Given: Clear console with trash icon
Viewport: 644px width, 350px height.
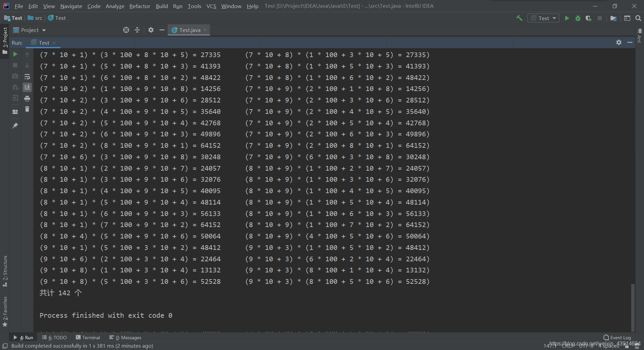Looking at the screenshot, I should point(27,109).
